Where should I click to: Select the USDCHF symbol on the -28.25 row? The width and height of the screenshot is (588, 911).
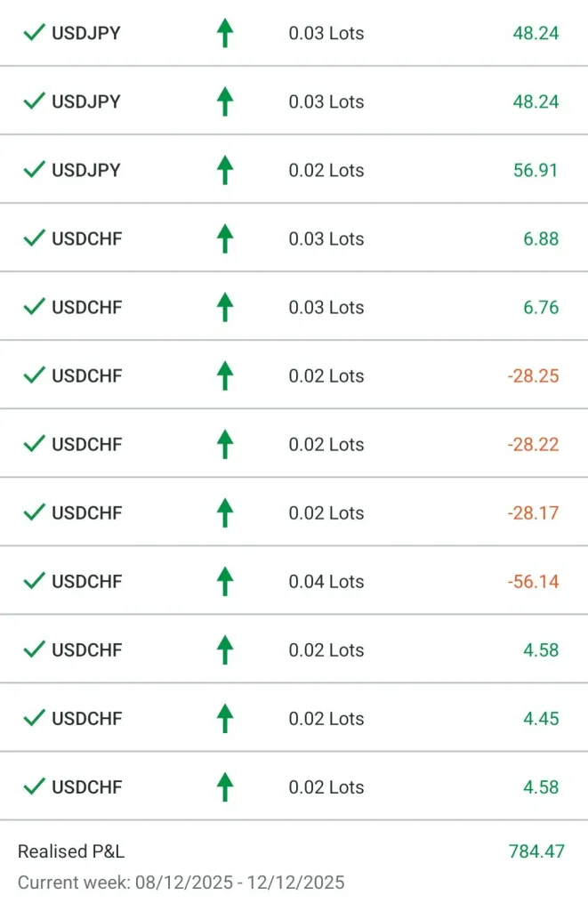[86, 375]
